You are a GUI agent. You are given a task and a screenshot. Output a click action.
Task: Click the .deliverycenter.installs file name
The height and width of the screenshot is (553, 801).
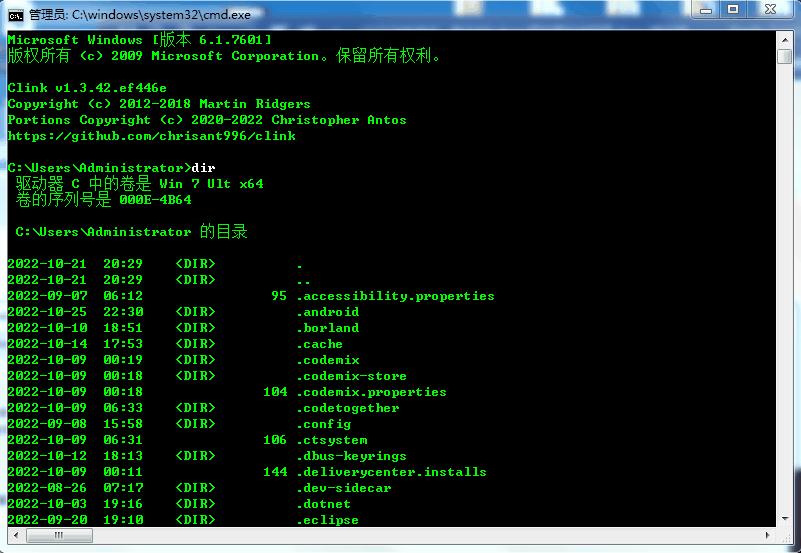(x=391, y=472)
